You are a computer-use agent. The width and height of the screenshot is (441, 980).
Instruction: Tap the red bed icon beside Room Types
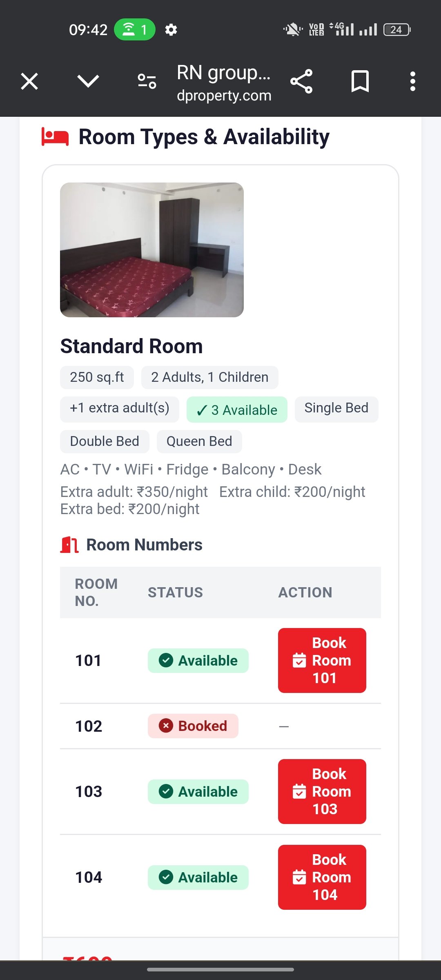point(55,137)
